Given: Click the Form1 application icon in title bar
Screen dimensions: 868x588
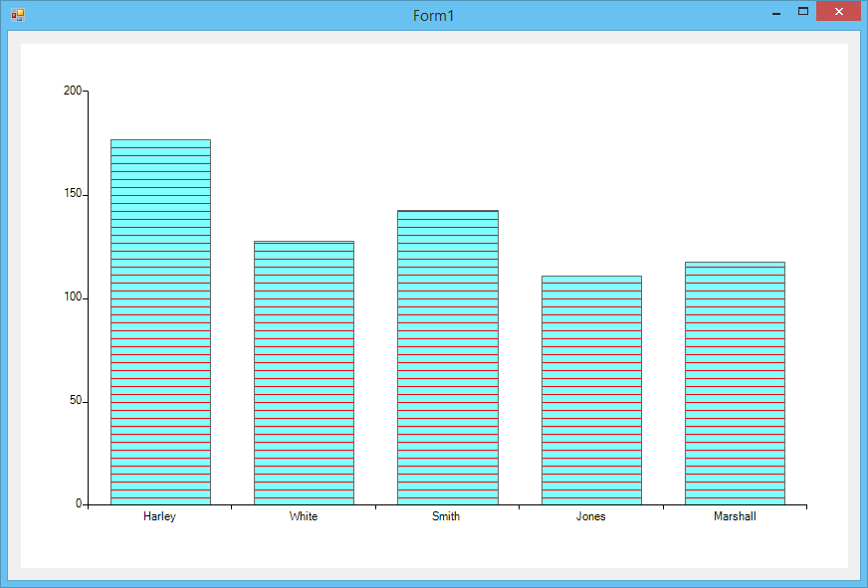Looking at the screenshot, I should click(18, 15).
